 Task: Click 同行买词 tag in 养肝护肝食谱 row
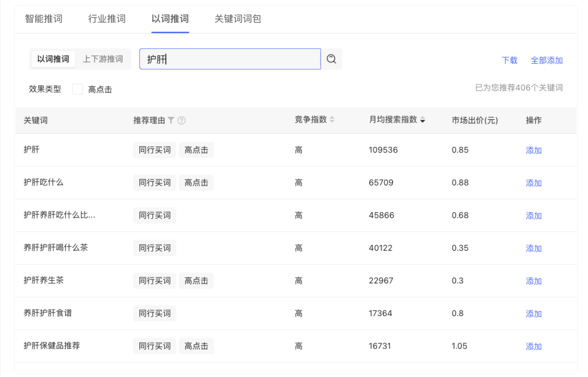(155, 313)
